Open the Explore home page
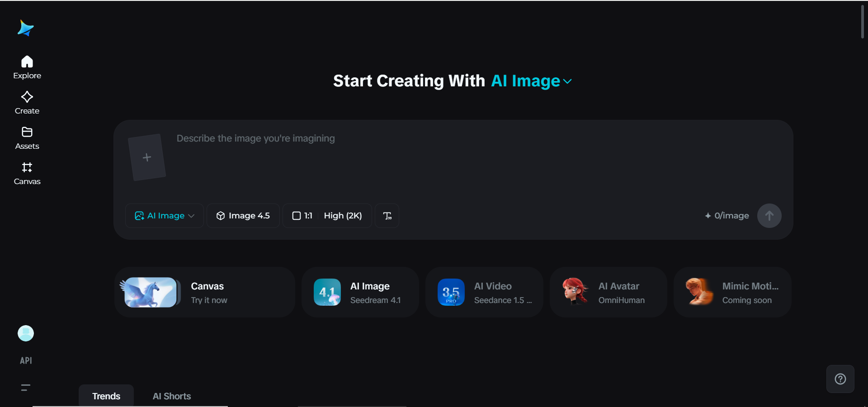868x407 pixels. click(27, 67)
